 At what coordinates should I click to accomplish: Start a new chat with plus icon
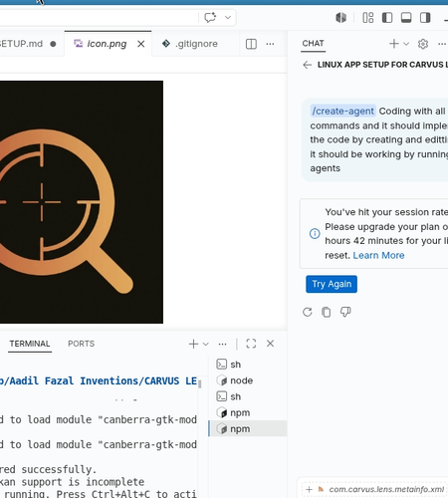(x=394, y=44)
